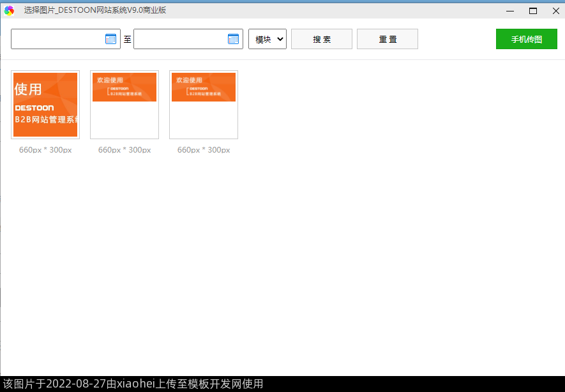Screen dimensions: 565x392
Task: Expand the 模块 dropdown
Action: 267,39
